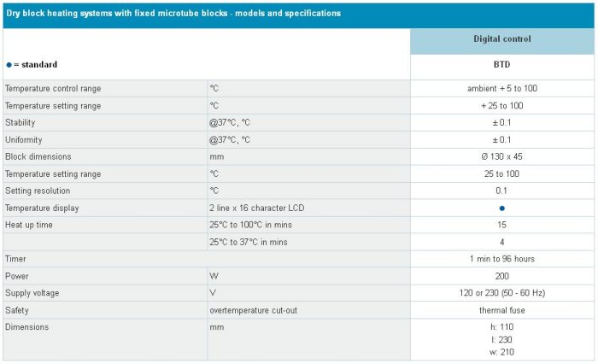Click the '1 min to 96 hours' timer value
598x364 pixels.
tap(502, 259)
